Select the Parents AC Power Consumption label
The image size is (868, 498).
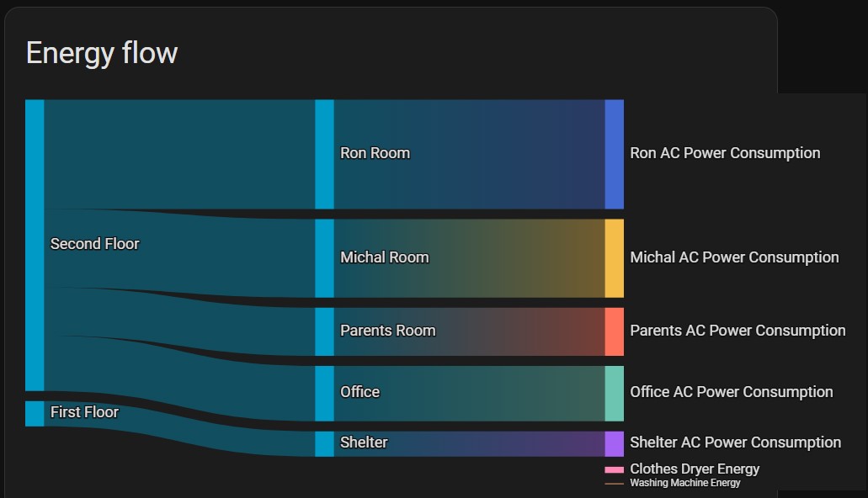(738, 331)
